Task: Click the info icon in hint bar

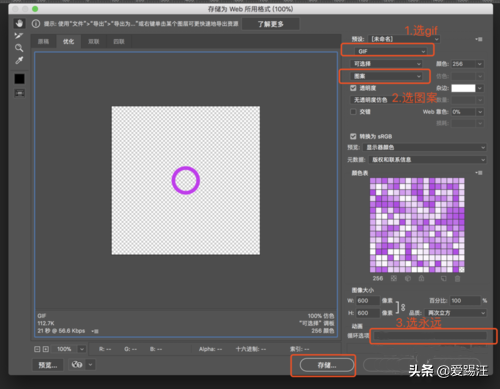Action: pyautogui.click(x=36, y=24)
